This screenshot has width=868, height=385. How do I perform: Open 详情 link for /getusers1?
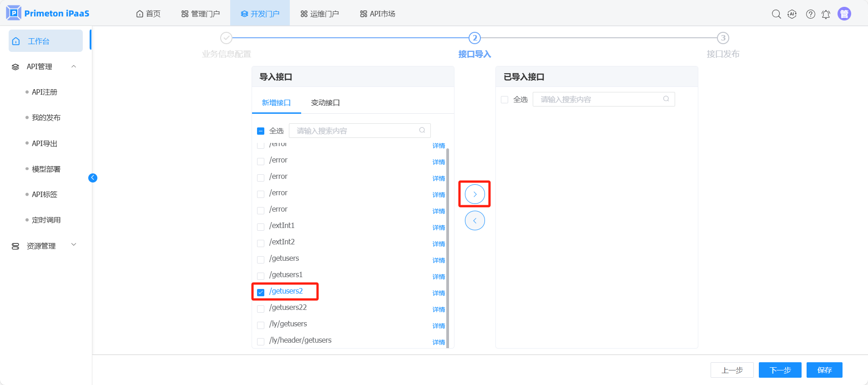point(439,276)
